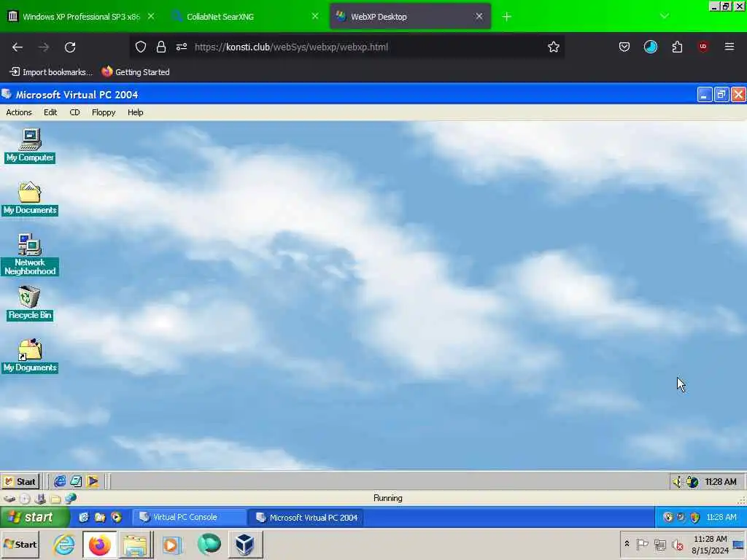Open My Computer icon on guest desktop
Image resolution: width=747 pixels, height=560 pixels.
(30, 146)
